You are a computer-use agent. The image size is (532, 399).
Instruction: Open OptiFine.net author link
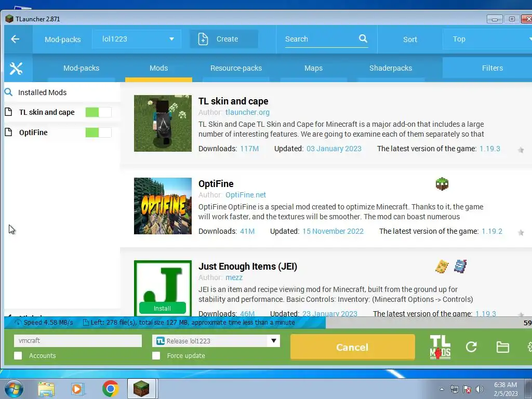click(246, 195)
